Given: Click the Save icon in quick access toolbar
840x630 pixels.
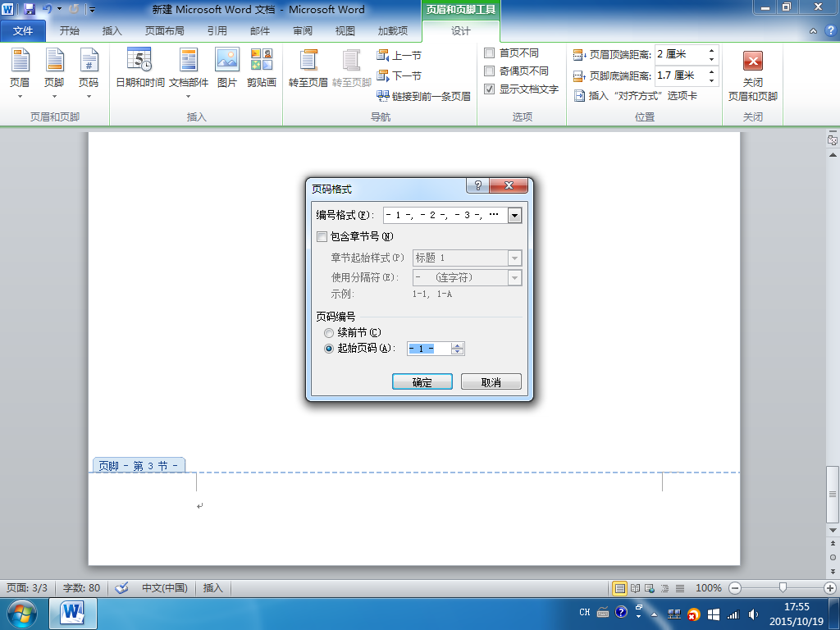Looking at the screenshot, I should pos(29,9).
